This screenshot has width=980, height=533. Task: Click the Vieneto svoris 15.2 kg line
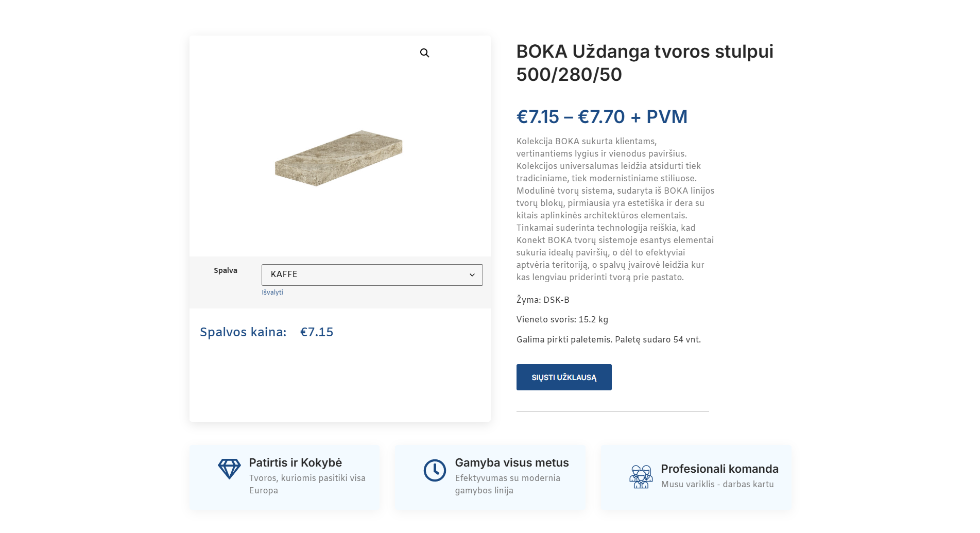562,319
